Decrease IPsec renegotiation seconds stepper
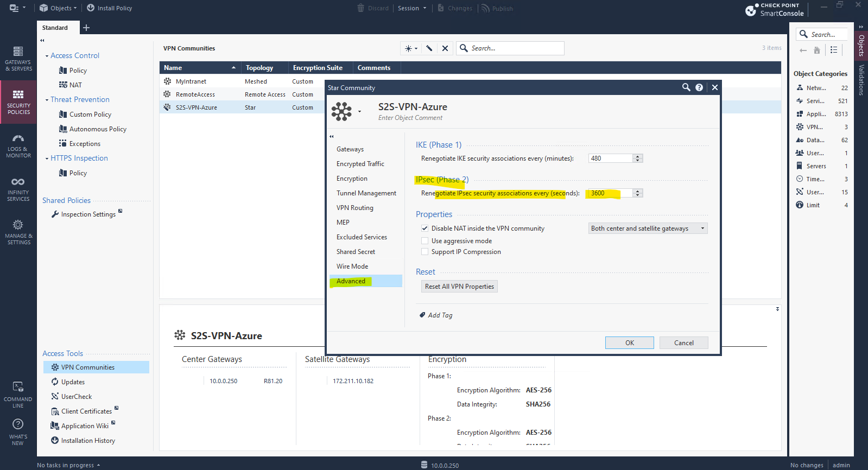Screen dimensions: 868x470 tap(638, 195)
